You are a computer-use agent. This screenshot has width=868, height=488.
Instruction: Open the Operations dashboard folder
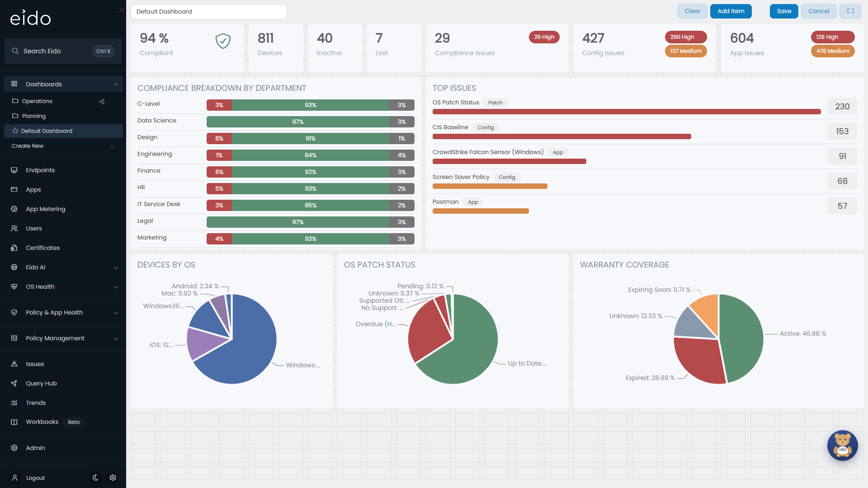32,101
